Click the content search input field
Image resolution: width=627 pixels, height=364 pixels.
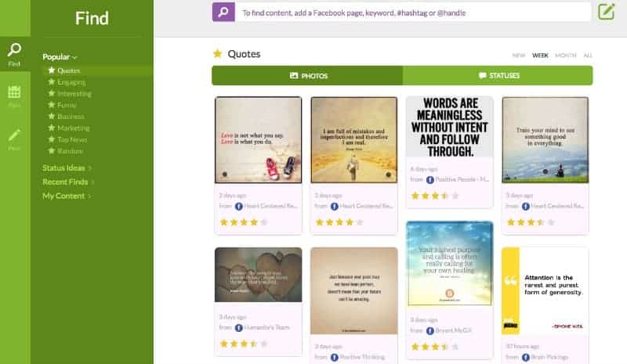[413, 13]
